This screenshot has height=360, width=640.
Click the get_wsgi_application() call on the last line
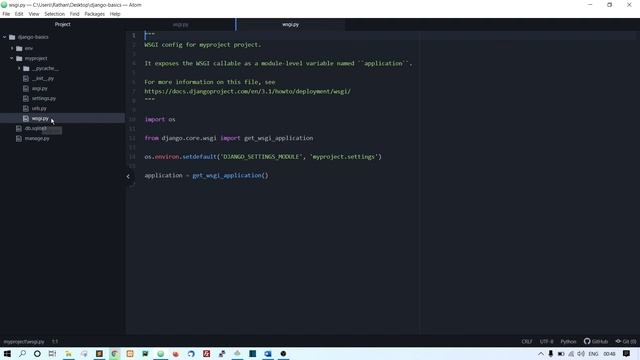pyautogui.click(x=230, y=176)
